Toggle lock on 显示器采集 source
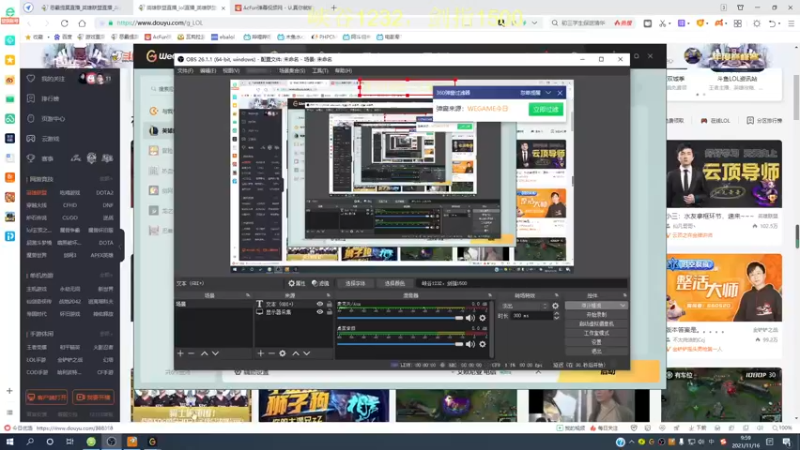Image resolution: width=800 pixels, height=450 pixels. tap(329, 312)
